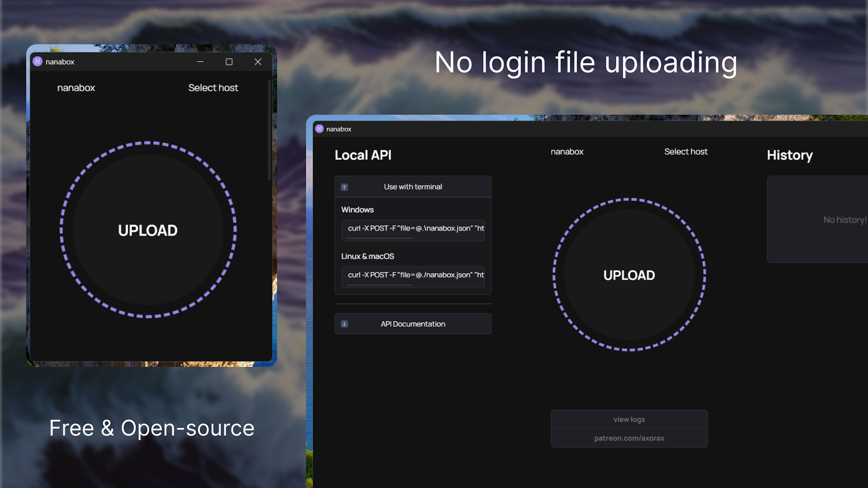
Task: Click the view logs button
Action: coord(629,419)
